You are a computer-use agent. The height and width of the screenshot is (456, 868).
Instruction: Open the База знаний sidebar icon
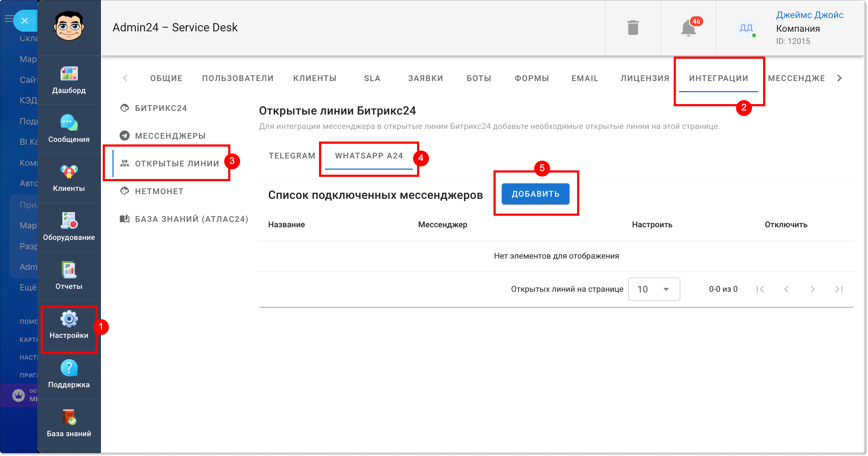(69, 417)
